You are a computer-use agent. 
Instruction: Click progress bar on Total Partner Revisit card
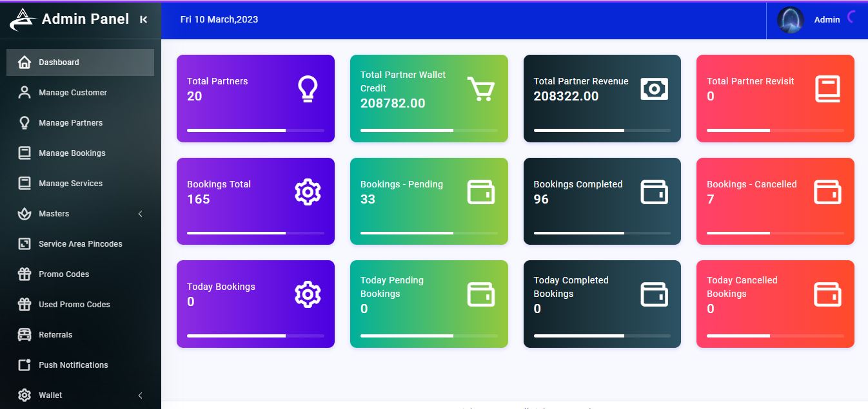(775, 130)
